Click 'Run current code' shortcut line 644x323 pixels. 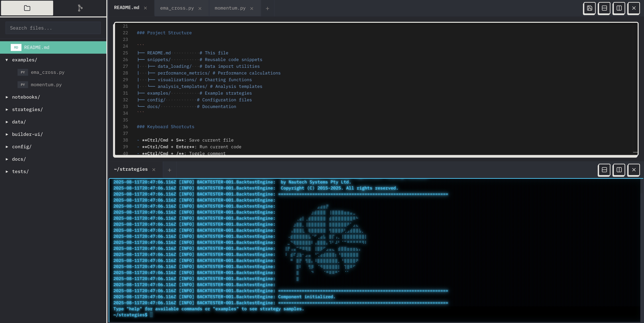tap(220, 147)
